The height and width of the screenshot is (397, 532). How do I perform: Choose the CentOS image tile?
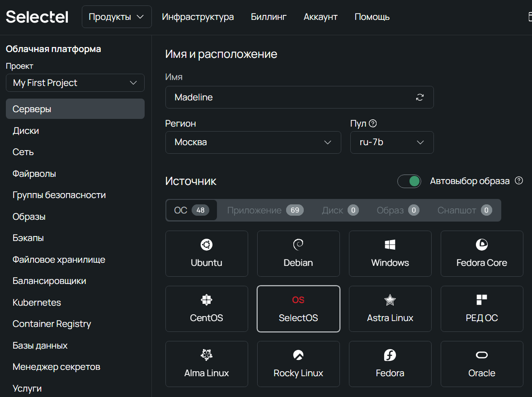tap(207, 309)
